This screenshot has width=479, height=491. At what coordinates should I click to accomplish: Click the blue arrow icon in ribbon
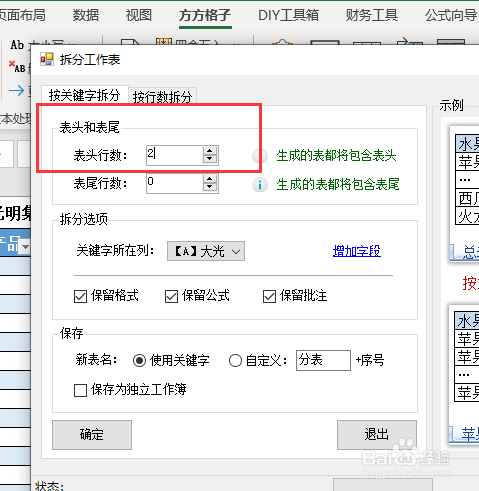pos(16,90)
